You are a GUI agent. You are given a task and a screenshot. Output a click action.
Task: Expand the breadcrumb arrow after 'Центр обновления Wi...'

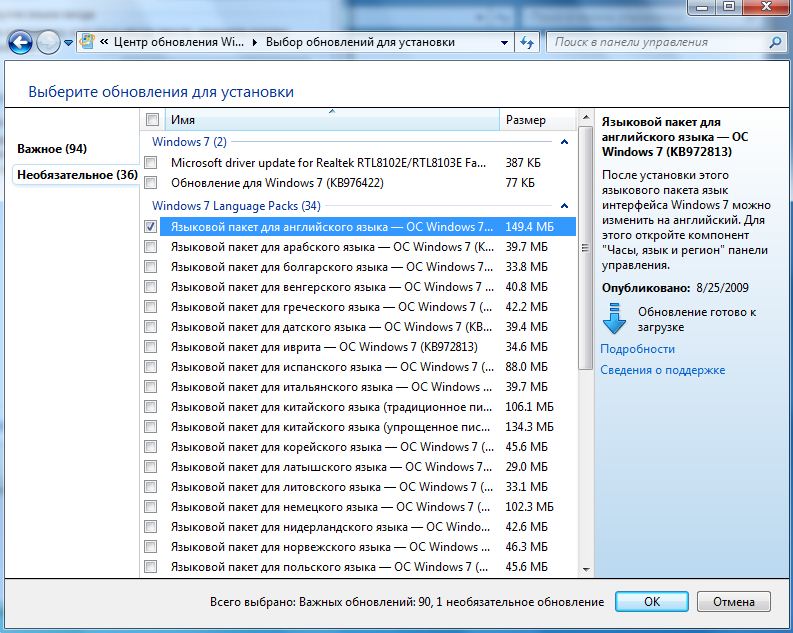click(x=254, y=42)
